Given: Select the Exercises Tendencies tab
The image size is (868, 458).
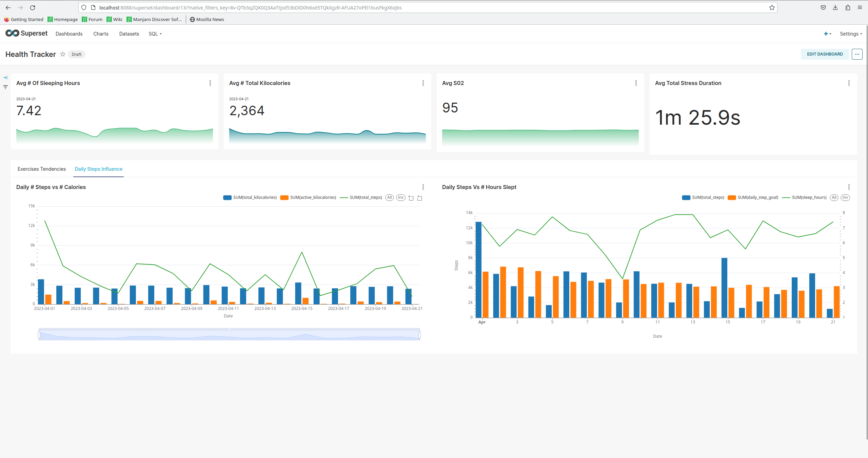Looking at the screenshot, I should 41,168.
